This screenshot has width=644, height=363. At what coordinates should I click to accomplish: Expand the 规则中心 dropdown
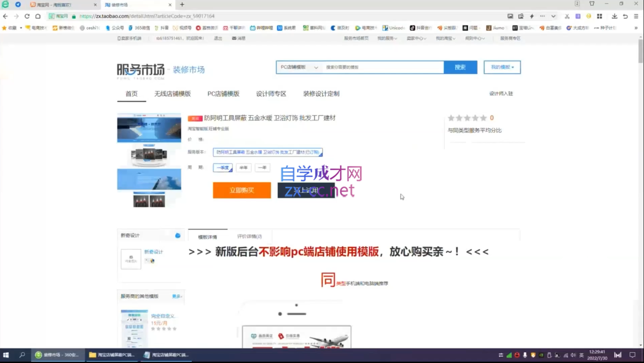[475, 38]
